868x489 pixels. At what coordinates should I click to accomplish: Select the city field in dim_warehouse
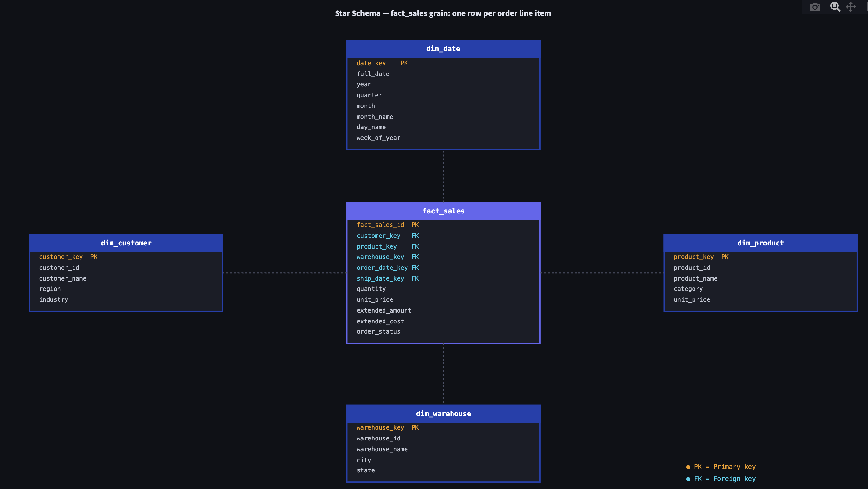pyautogui.click(x=364, y=460)
